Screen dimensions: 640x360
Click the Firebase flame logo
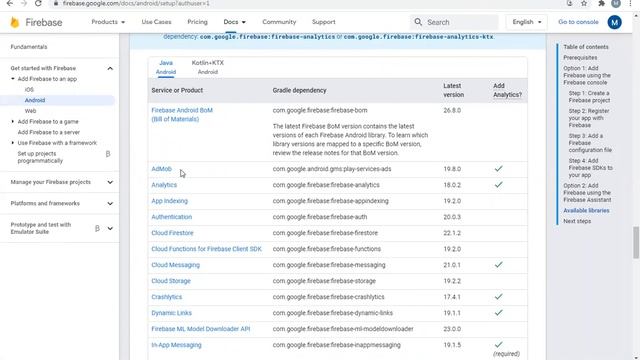[15, 22]
